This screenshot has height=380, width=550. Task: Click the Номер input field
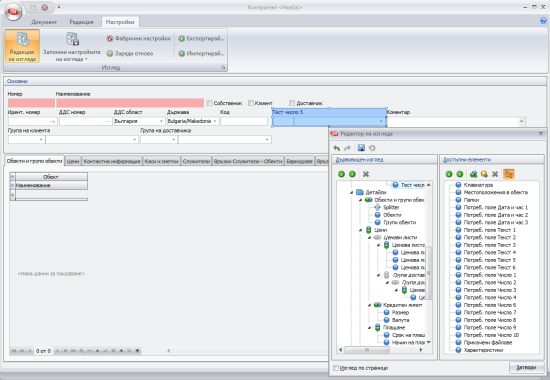point(31,103)
